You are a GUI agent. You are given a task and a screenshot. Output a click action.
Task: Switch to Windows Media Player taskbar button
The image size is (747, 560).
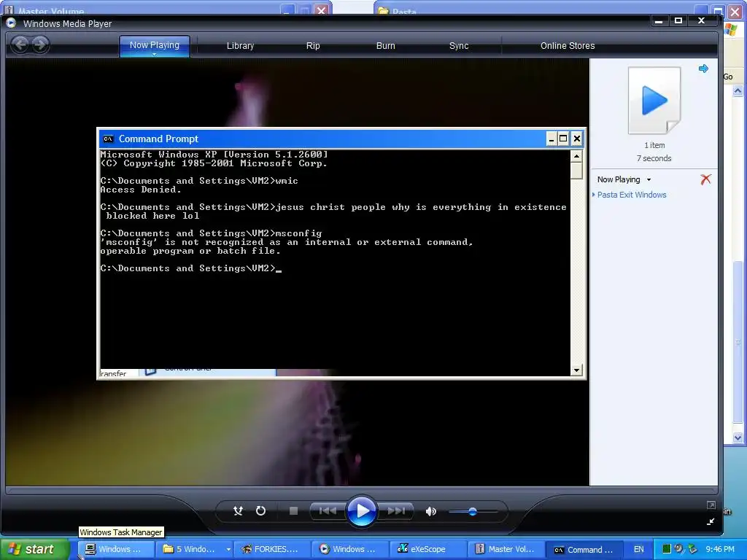click(350, 549)
